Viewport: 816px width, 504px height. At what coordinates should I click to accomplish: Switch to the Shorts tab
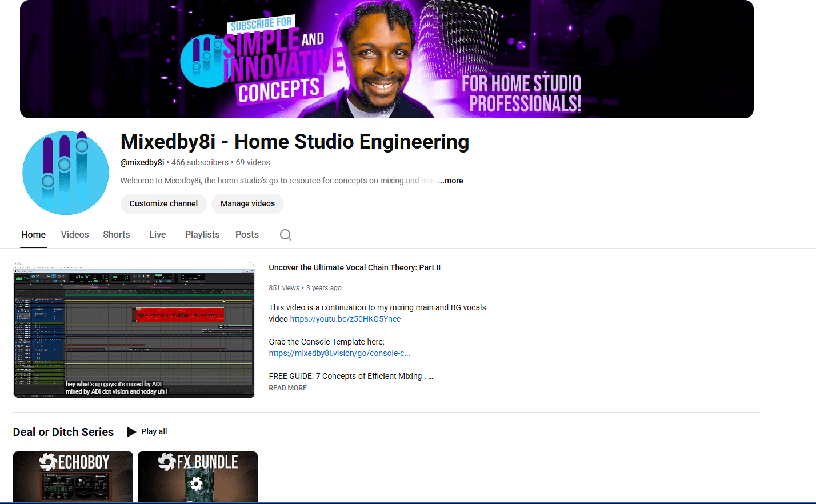[117, 235]
